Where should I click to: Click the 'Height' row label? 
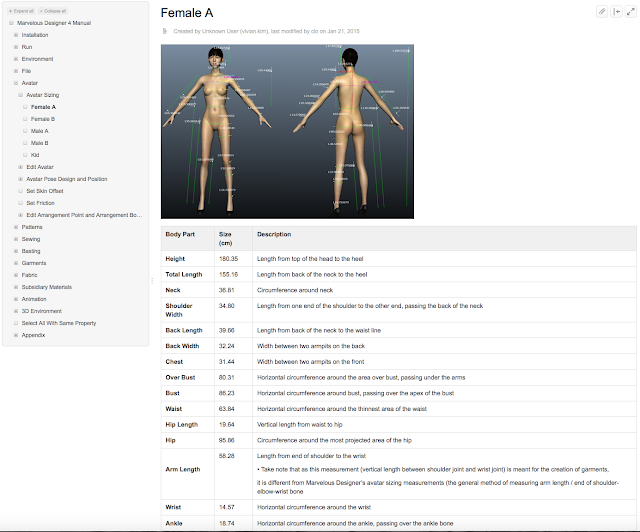coord(175,259)
